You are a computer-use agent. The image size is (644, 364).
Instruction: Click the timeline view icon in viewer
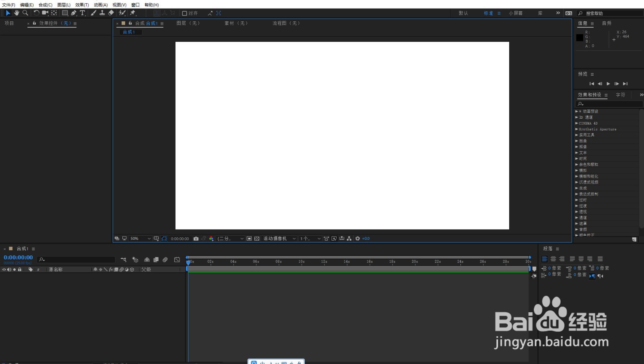[342, 239]
